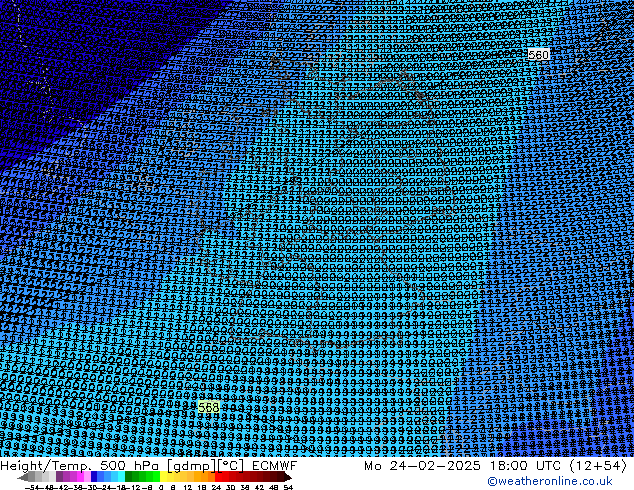Click the (12+54) forecast hour text
634x490 pixels.
pyautogui.click(x=598, y=466)
